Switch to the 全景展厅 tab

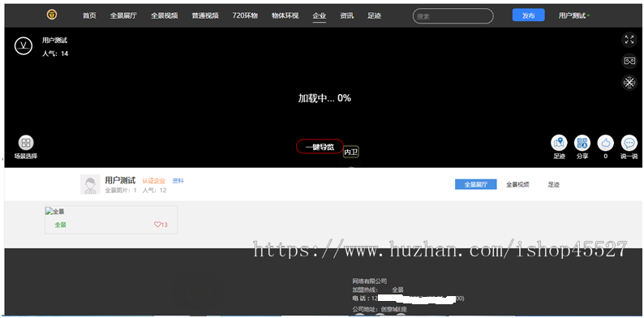pos(475,184)
